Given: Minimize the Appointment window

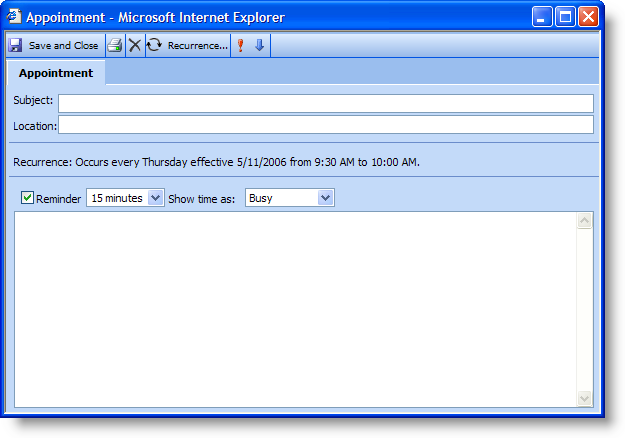Looking at the screenshot, I should pyautogui.click(x=542, y=17).
